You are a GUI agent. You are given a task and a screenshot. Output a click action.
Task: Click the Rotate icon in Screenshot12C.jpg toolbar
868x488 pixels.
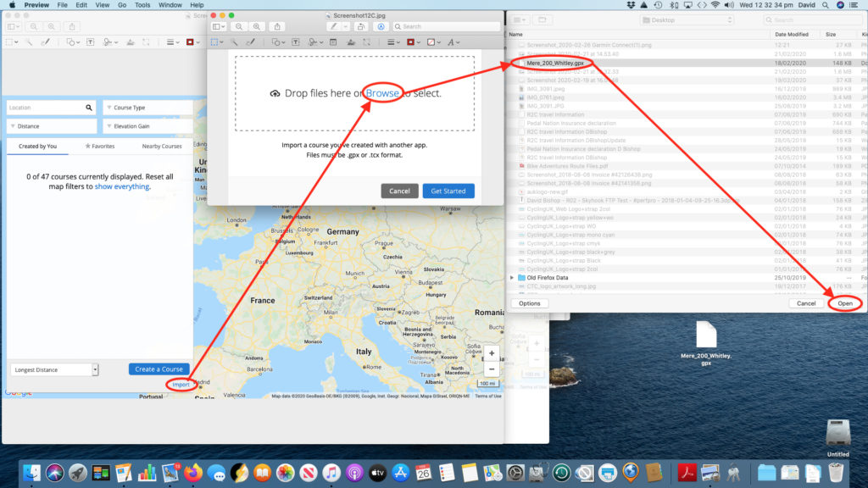click(361, 26)
